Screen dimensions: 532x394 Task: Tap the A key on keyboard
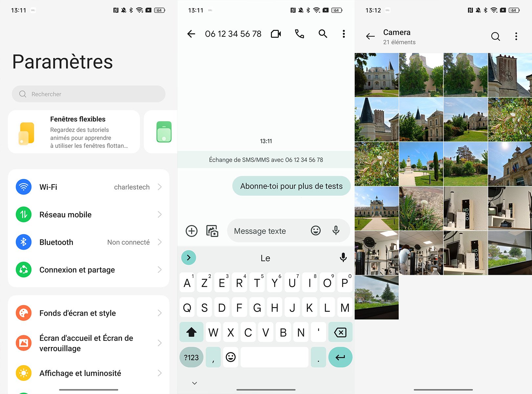[x=187, y=282]
